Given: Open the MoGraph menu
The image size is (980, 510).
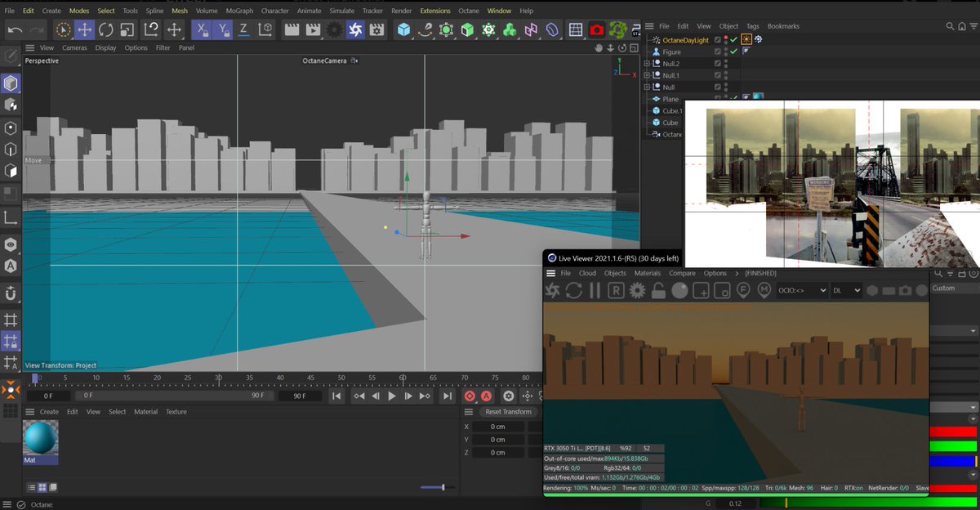Looking at the screenshot, I should [x=241, y=11].
